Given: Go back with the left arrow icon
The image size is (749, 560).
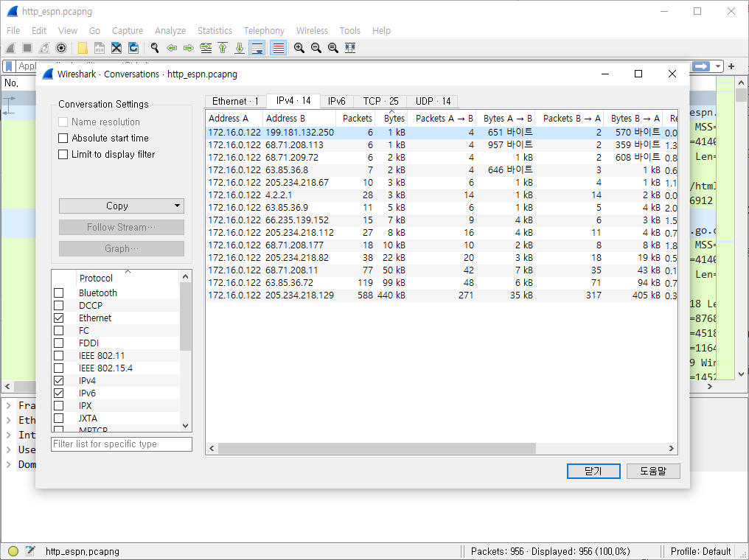Looking at the screenshot, I should (x=172, y=48).
